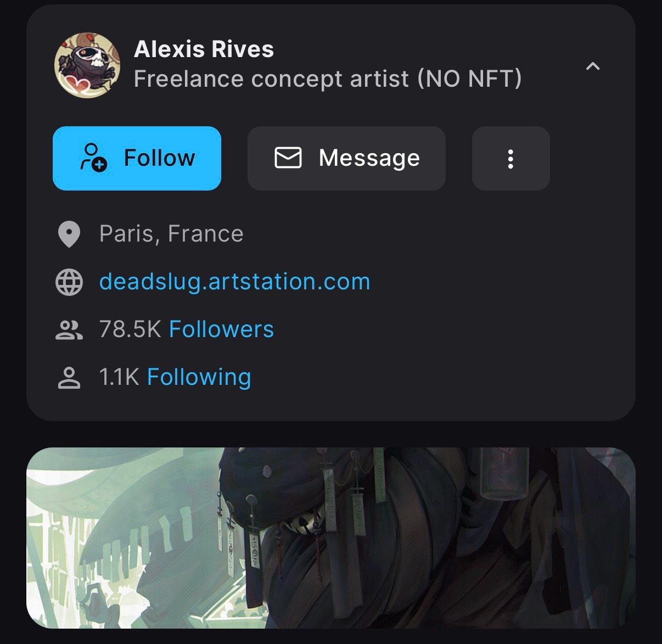Image resolution: width=662 pixels, height=644 pixels.
Task: Open the Following list link
Action: pos(199,377)
